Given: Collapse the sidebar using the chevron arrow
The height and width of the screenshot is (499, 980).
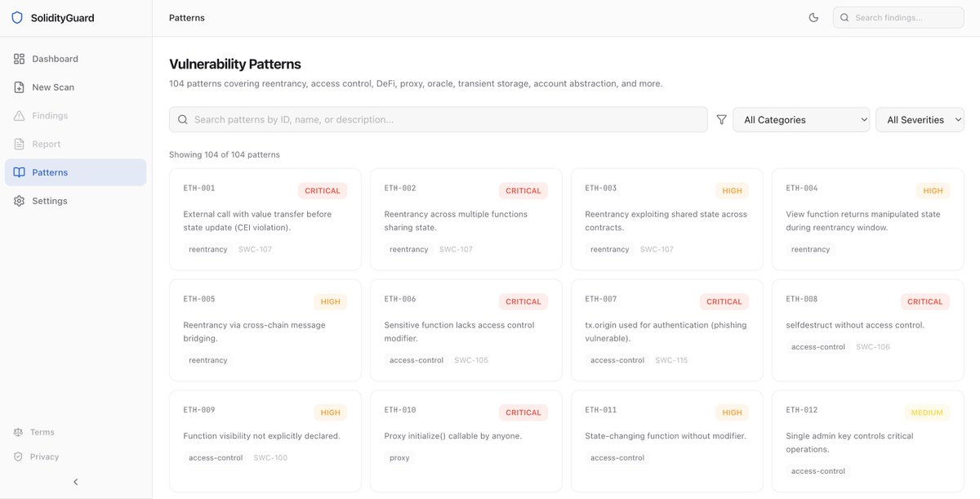Looking at the screenshot, I should (x=76, y=482).
